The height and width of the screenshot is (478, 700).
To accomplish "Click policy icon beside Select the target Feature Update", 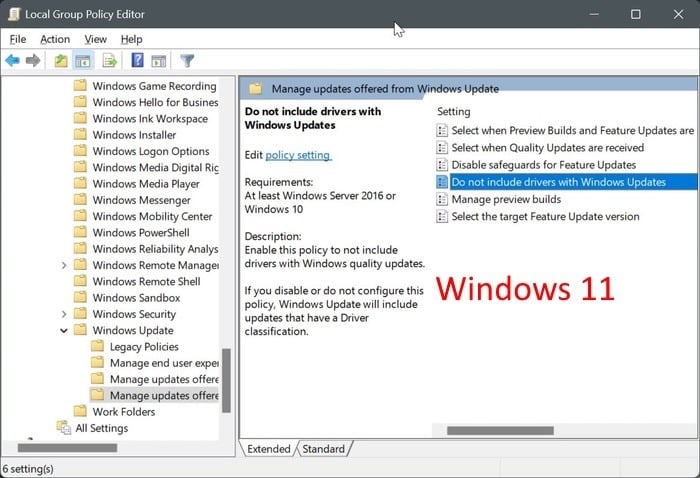I will 442,216.
